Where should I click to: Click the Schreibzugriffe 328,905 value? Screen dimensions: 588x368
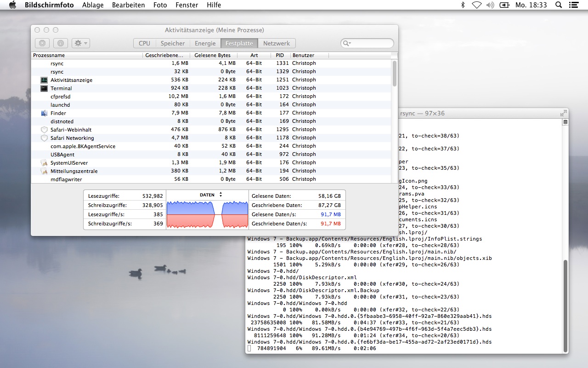coord(153,206)
